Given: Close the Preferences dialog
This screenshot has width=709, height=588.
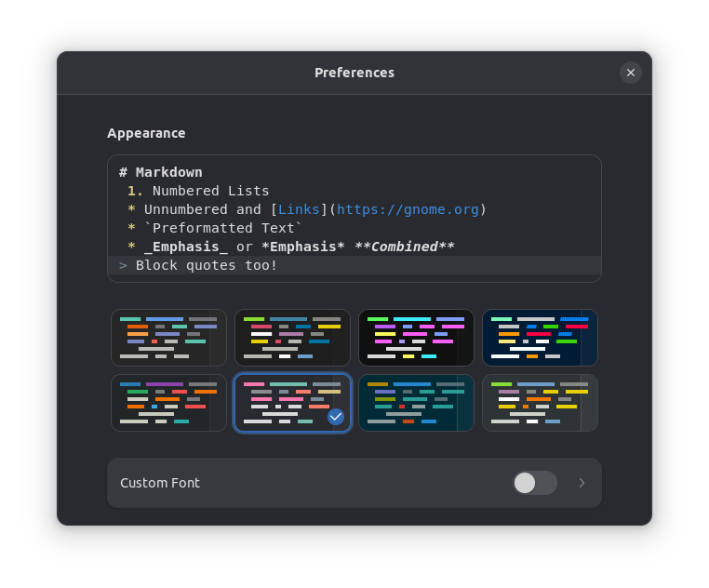Looking at the screenshot, I should [x=630, y=73].
